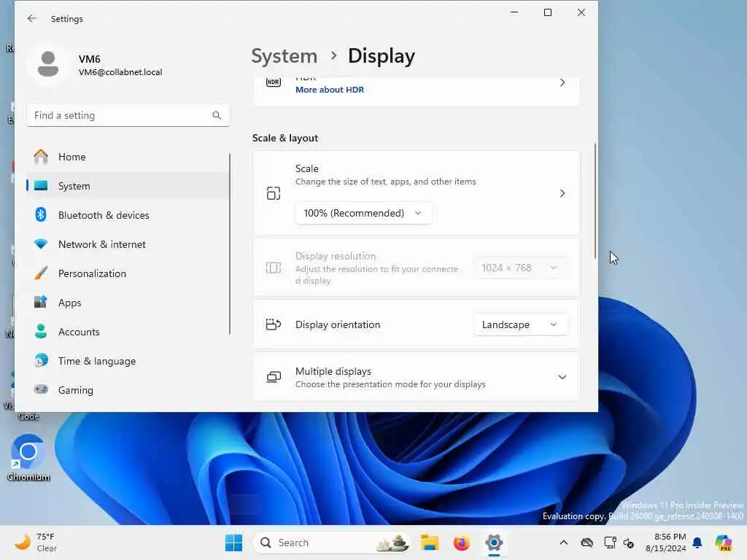The width and height of the screenshot is (747, 560).
Task: Click the network tray icon
Action: [610, 542]
